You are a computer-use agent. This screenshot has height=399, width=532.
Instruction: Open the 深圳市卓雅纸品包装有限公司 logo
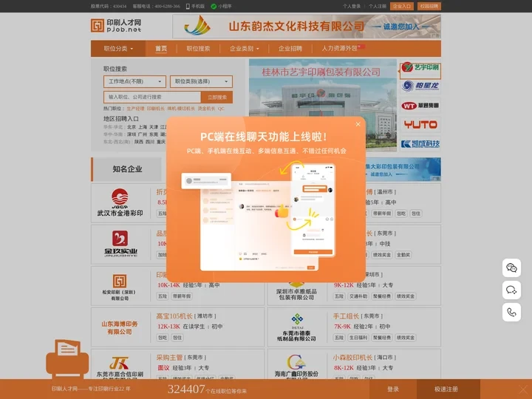click(296, 290)
